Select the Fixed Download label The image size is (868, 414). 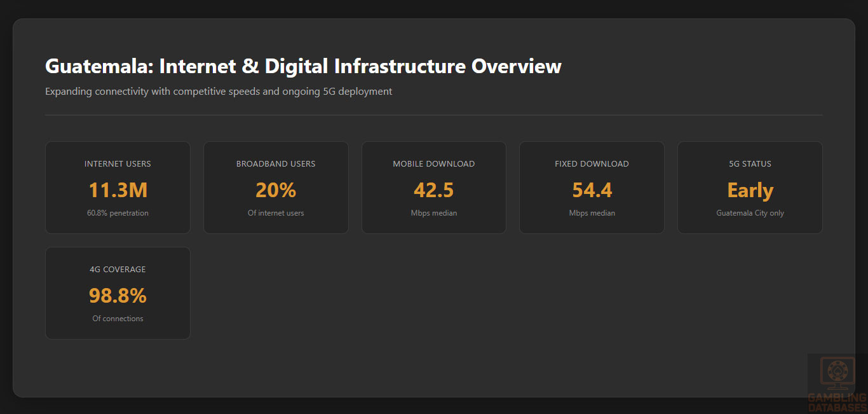tap(592, 164)
